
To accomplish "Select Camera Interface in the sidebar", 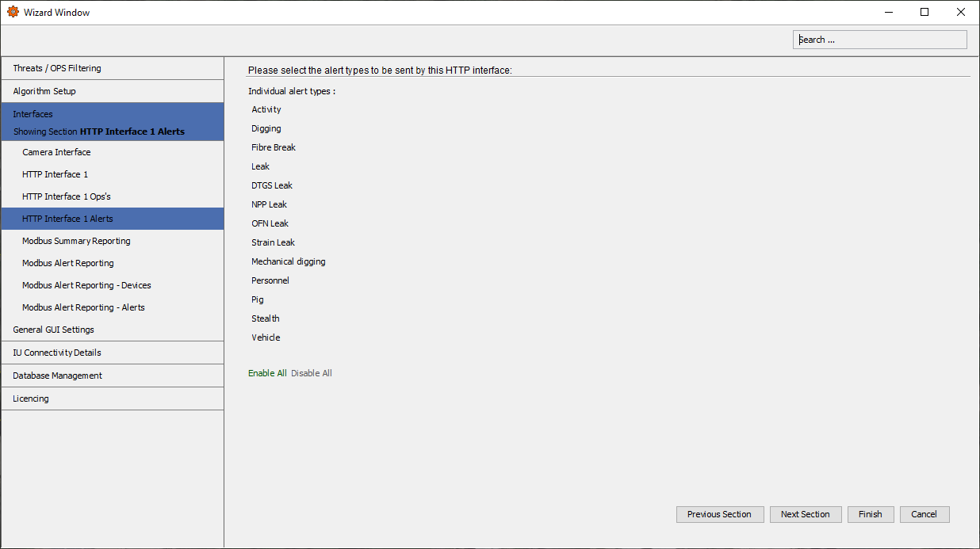I will pyautogui.click(x=56, y=151).
